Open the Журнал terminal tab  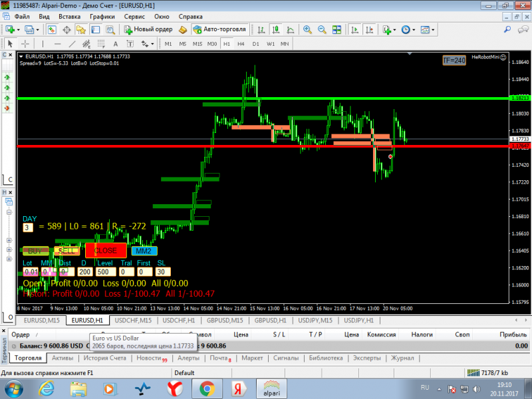coord(402,358)
